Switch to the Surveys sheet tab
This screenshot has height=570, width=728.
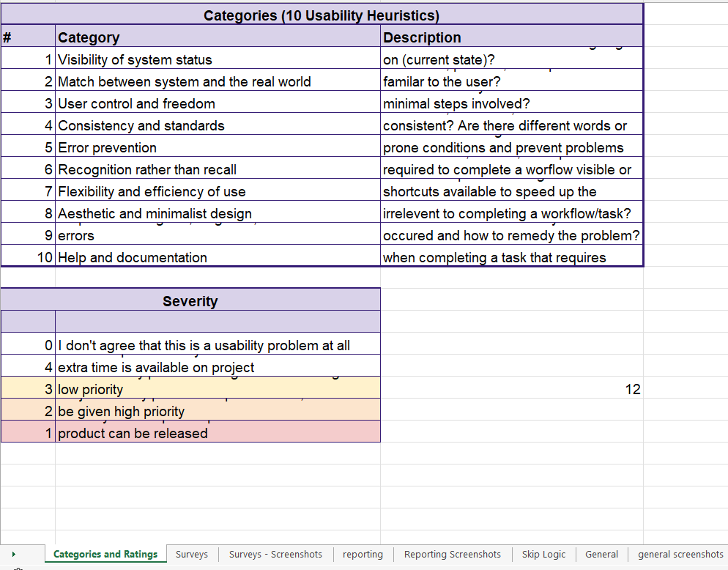pyautogui.click(x=192, y=555)
